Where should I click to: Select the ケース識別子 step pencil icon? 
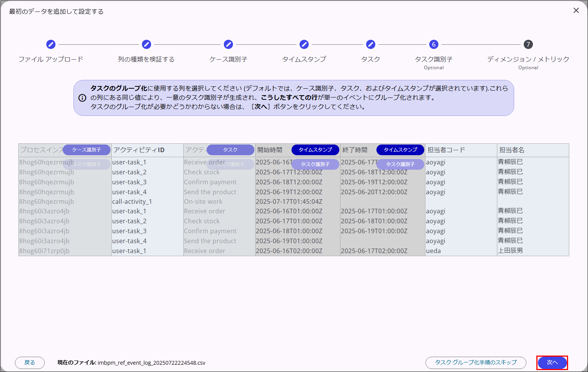point(228,44)
